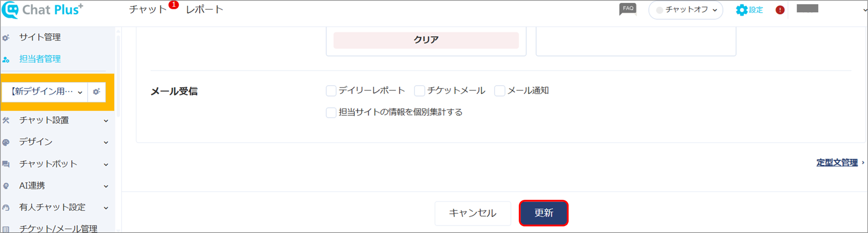Image resolution: width=868 pixels, height=233 pixels.
Task: Open the FAQ speech bubble icon
Action: (x=628, y=9)
